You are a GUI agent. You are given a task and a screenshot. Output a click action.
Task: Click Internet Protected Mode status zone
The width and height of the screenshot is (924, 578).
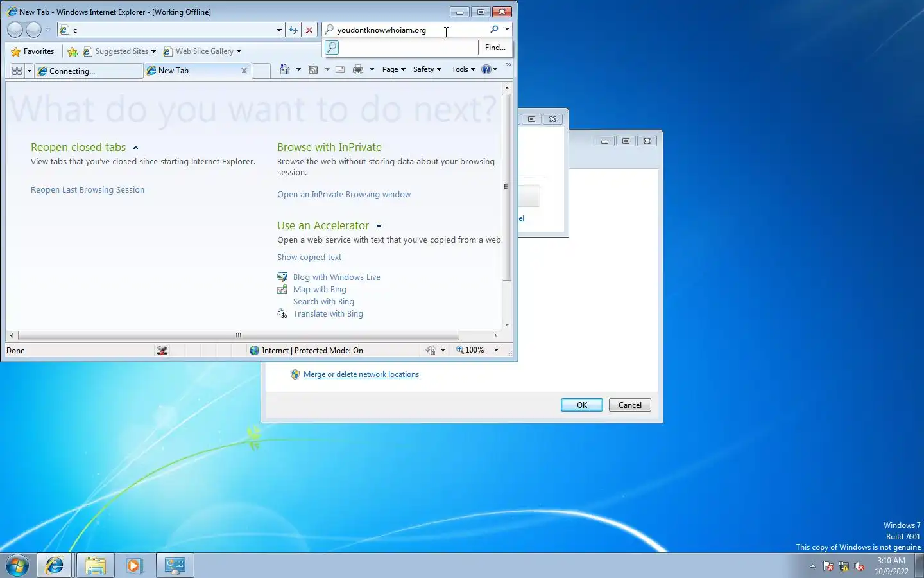point(306,351)
